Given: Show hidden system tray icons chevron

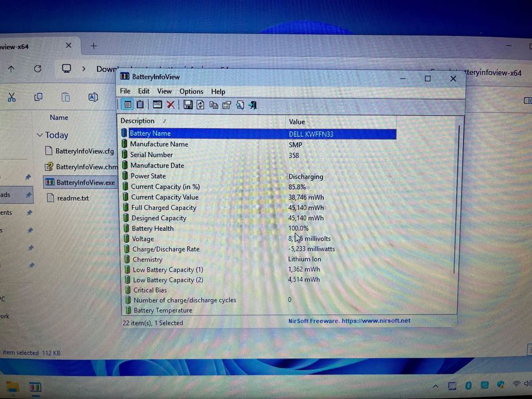Looking at the screenshot, I should coord(436,386).
